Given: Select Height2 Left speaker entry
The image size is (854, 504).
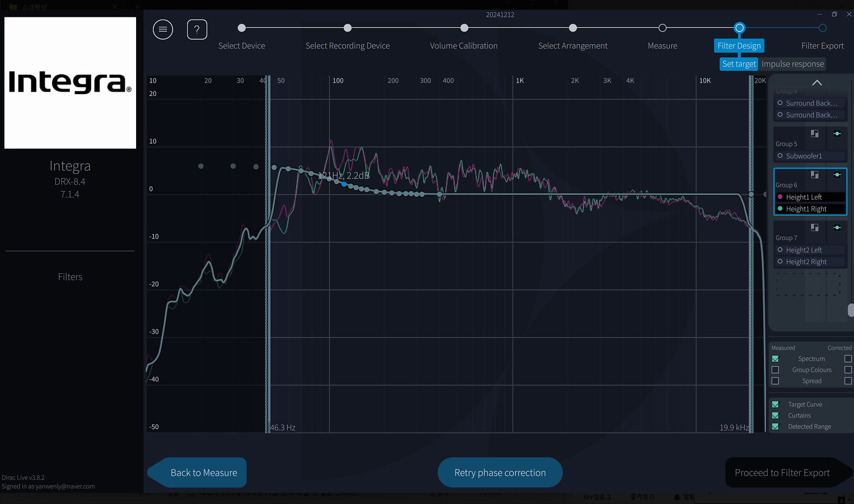Looking at the screenshot, I should point(804,250).
